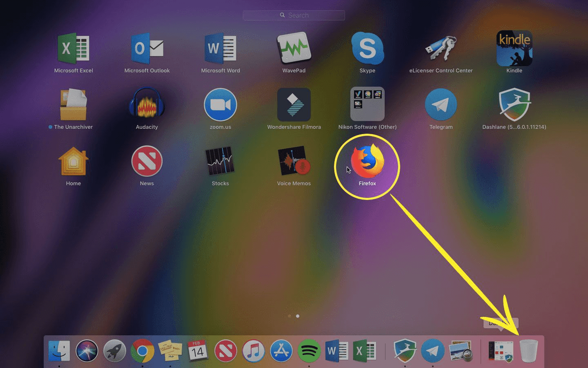Viewport: 588px width, 368px height.
Task: Launch the WavePad app
Action: coord(294,48)
